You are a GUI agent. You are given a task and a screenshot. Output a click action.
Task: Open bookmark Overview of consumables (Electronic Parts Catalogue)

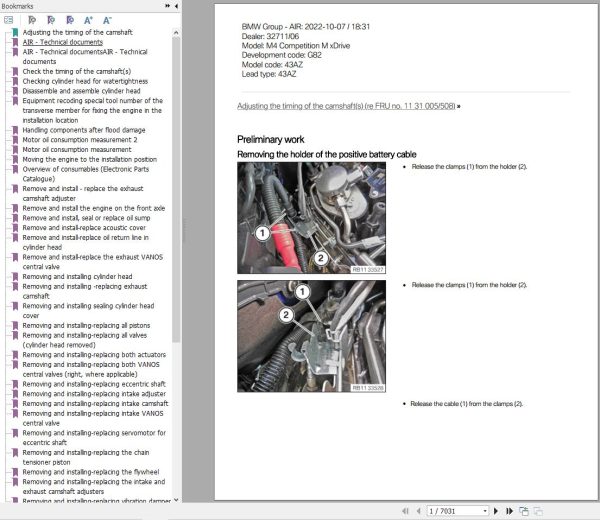click(86, 174)
